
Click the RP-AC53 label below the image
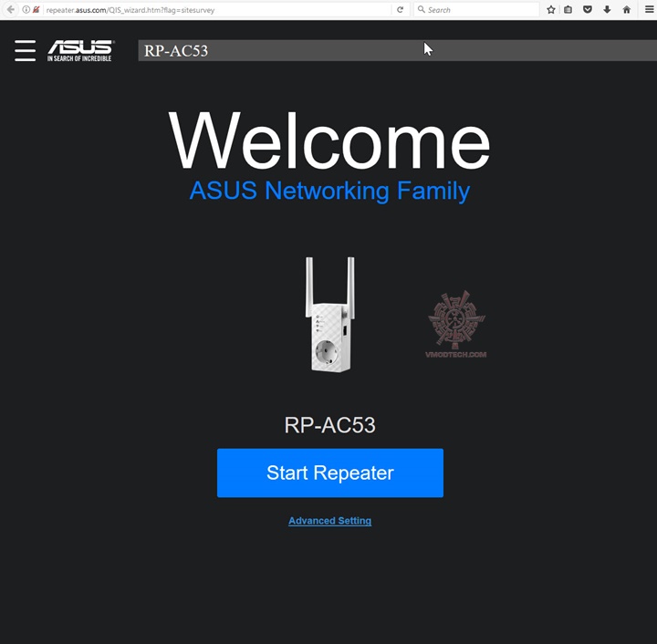tap(329, 425)
